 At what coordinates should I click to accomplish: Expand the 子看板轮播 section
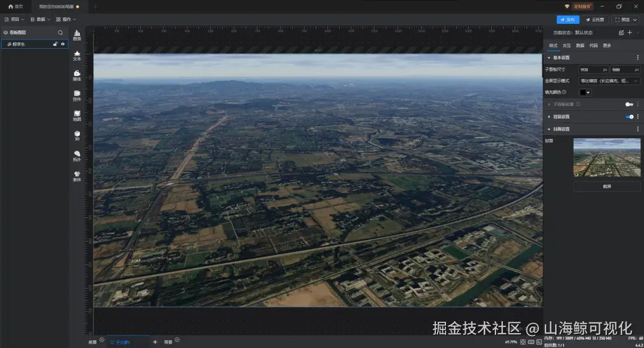coord(549,104)
